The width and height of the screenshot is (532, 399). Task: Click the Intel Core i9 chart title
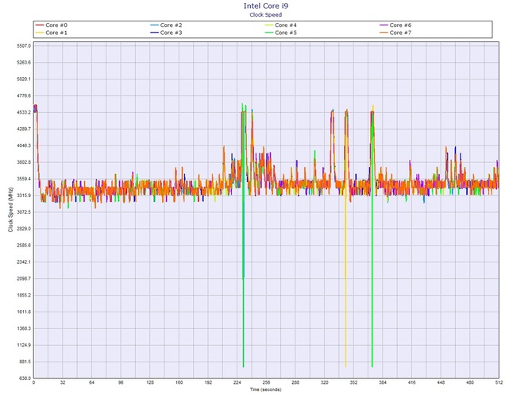[265, 6]
